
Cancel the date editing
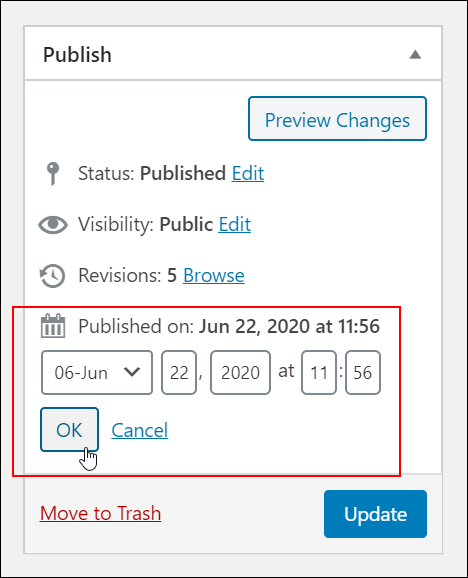point(140,430)
